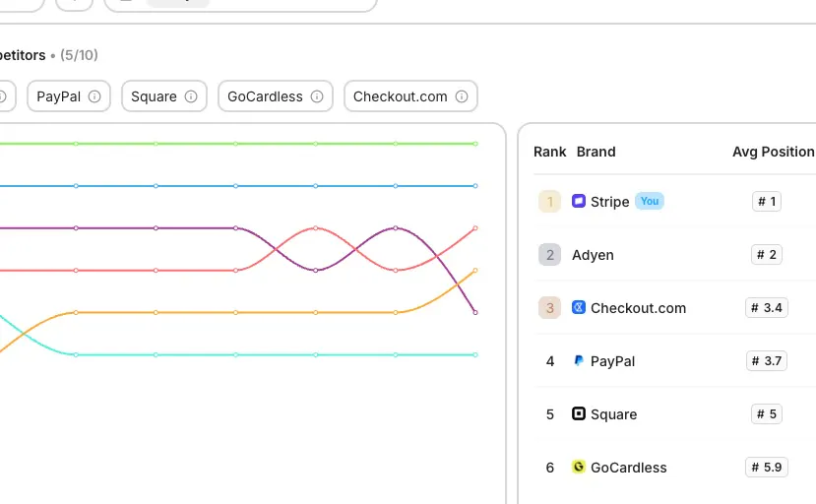The height and width of the screenshot is (504, 816).
Task: Click the '# 1' average position value
Action: point(767,202)
